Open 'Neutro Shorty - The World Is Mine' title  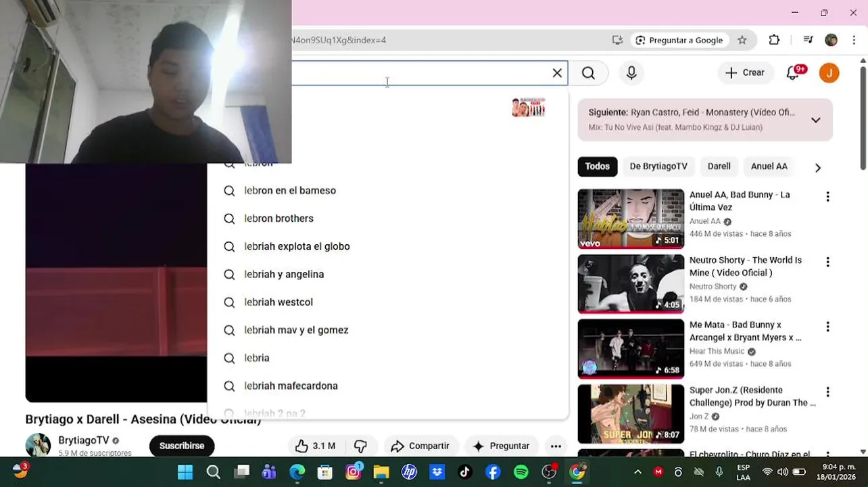click(746, 266)
